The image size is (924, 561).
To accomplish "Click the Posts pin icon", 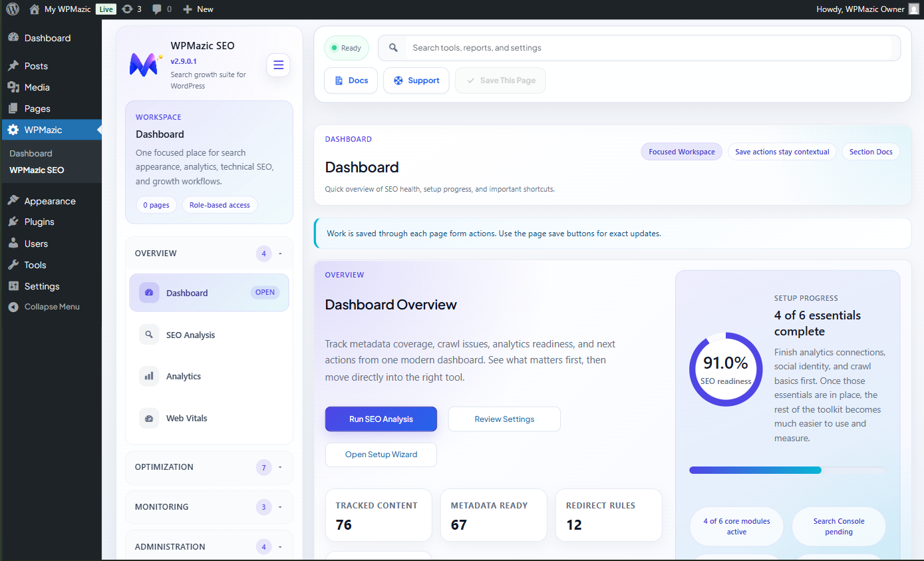I will (x=13, y=66).
